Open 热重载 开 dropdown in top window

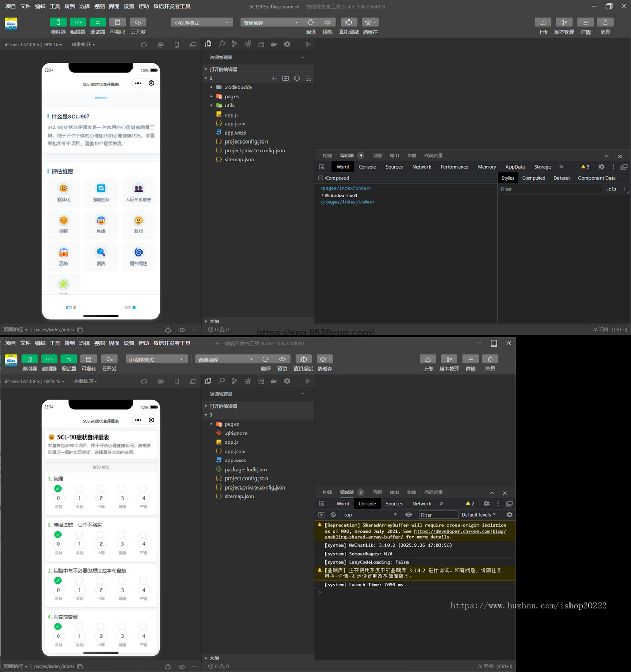(83, 45)
